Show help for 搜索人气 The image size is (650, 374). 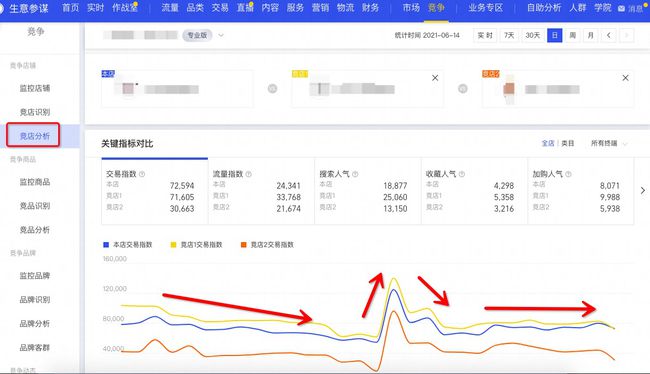tap(355, 174)
